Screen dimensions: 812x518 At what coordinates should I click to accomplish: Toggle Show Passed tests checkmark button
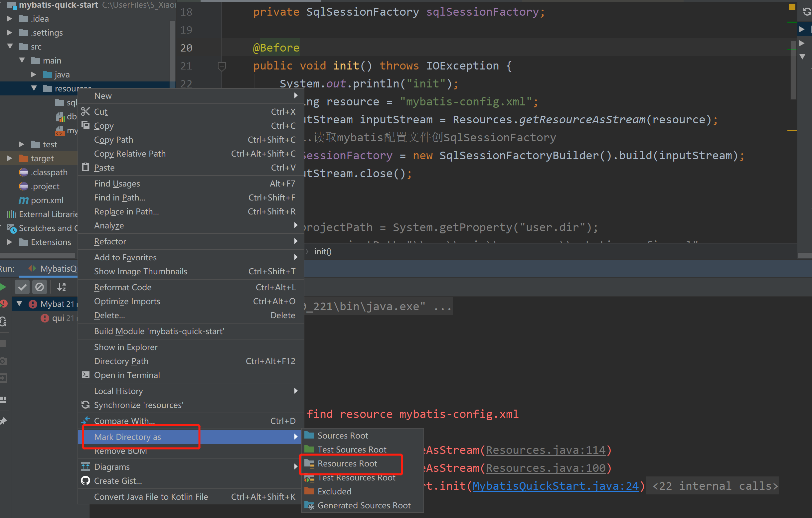22,287
